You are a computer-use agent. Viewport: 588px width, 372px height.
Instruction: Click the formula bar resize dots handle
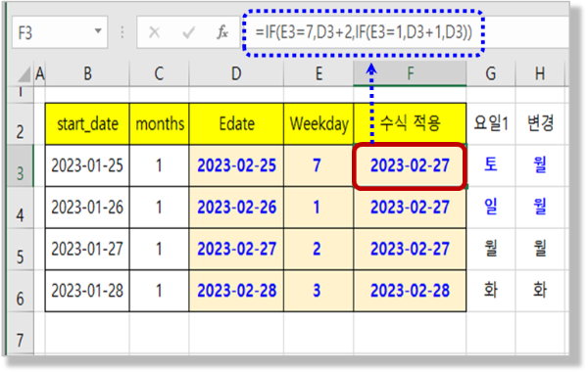tap(122, 32)
